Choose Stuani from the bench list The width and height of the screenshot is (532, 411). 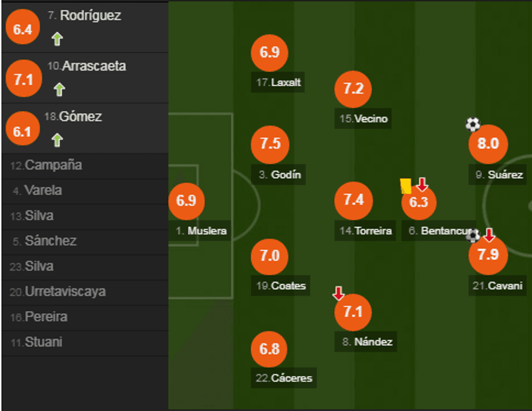43,343
